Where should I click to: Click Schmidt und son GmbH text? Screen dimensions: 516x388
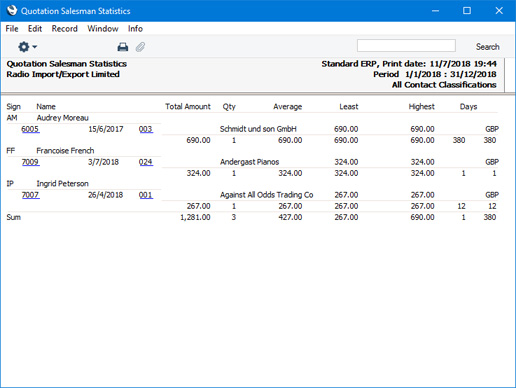coord(258,129)
